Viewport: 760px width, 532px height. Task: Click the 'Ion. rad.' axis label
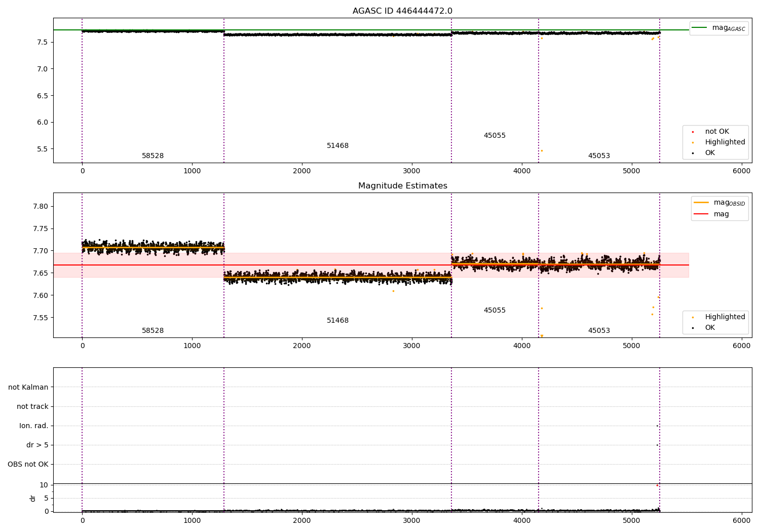pyautogui.click(x=34, y=426)
